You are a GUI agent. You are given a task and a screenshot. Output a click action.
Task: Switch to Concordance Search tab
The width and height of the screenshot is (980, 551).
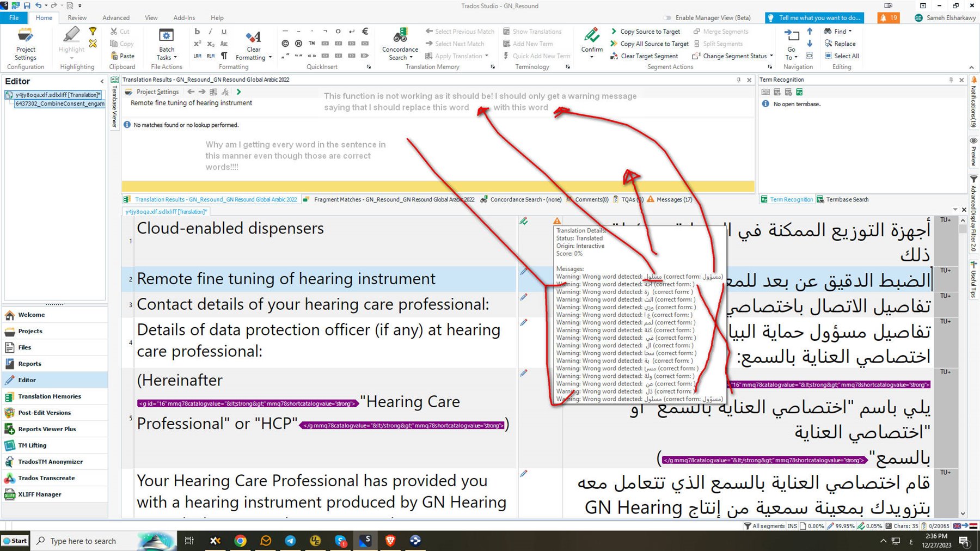(521, 199)
